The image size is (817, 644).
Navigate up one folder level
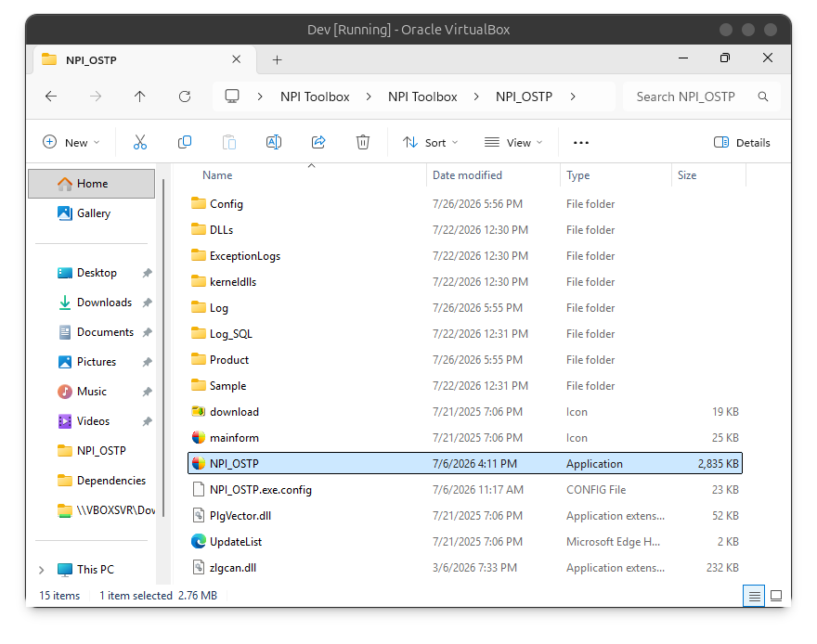tap(139, 97)
